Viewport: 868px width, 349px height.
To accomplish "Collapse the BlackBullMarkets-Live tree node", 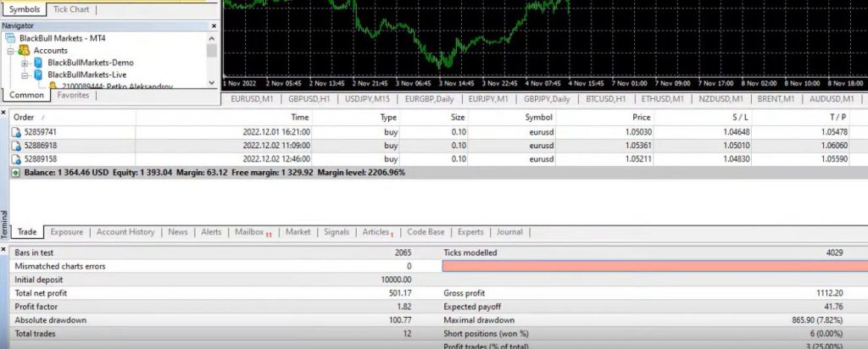I will point(25,75).
